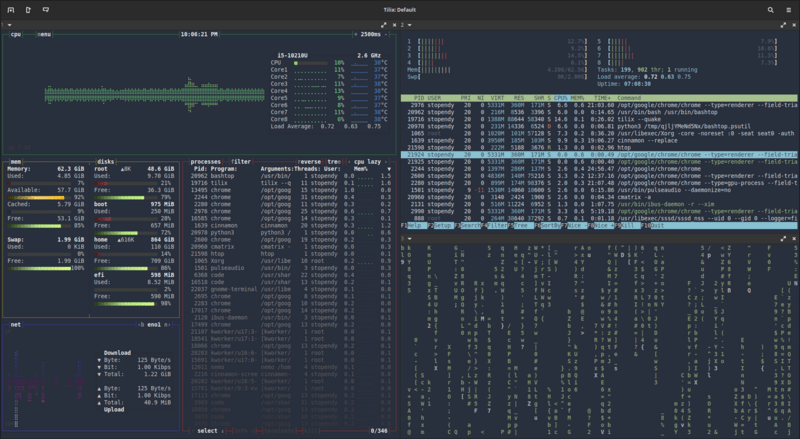Toggle reverse sorting in bashtop processes

(x=309, y=160)
